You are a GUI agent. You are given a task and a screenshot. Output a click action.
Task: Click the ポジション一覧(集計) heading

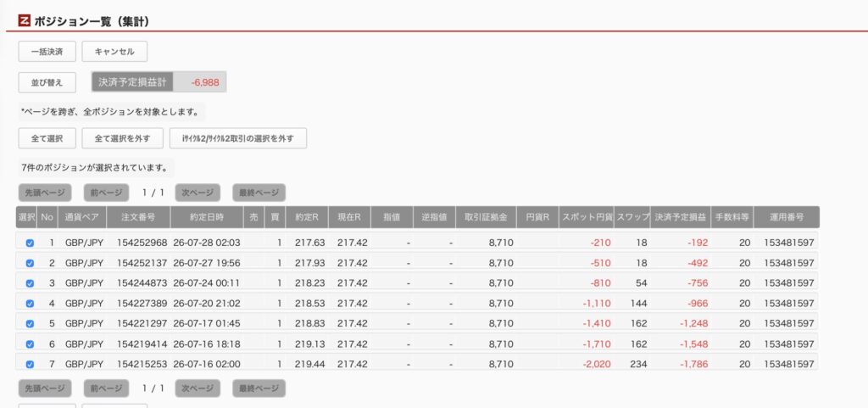pyautogui.click(x=92, y=21)
